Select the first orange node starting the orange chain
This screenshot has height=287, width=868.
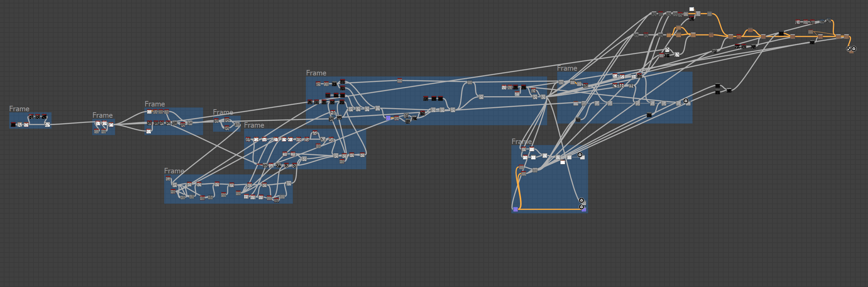coord(669,35)
